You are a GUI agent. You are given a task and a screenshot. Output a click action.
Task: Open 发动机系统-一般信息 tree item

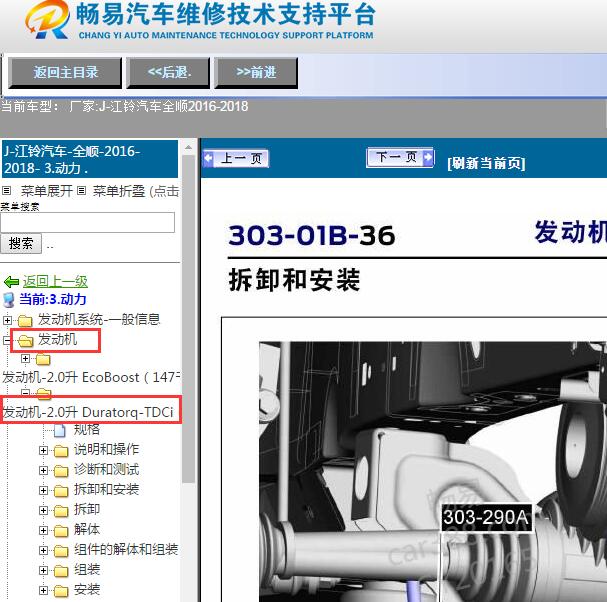[99, 319]
